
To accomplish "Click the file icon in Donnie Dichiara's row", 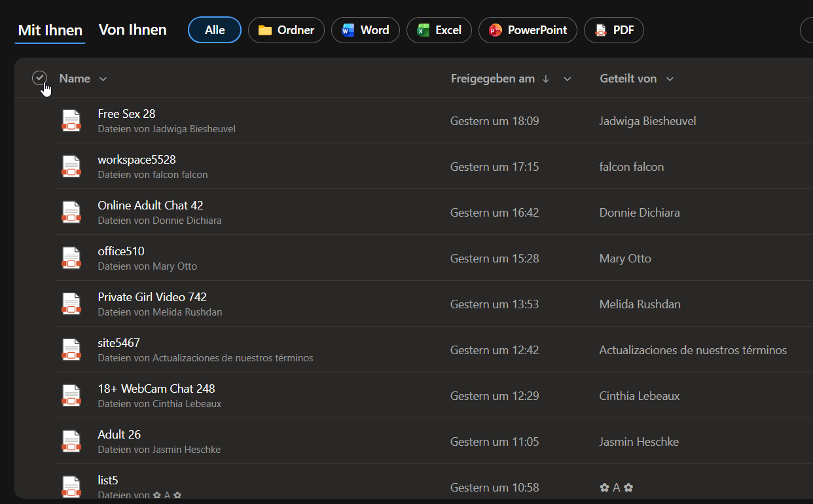I will (71, 212).
